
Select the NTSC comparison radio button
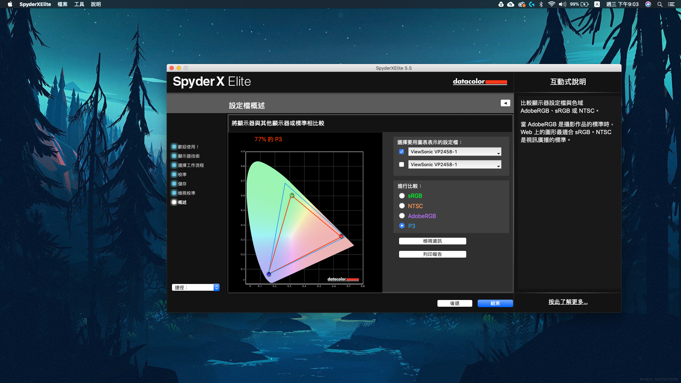tap(402, 206)
